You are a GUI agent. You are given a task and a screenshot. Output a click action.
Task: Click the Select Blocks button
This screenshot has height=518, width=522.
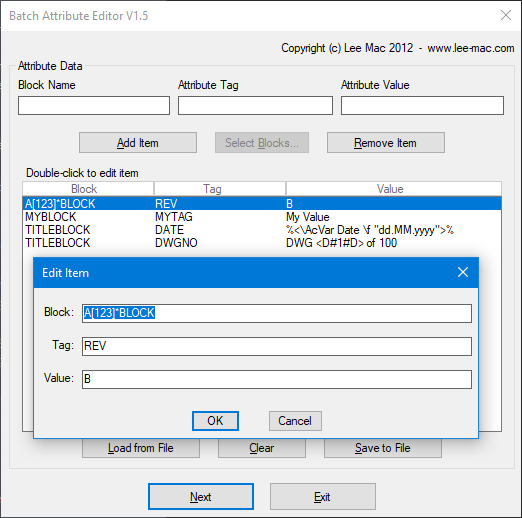pos(262,143)
